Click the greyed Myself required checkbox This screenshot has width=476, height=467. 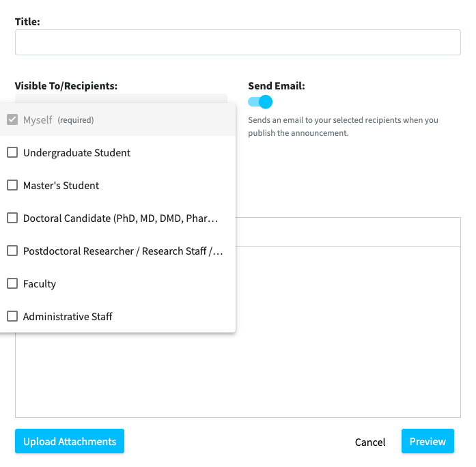[x=12, y=119]
